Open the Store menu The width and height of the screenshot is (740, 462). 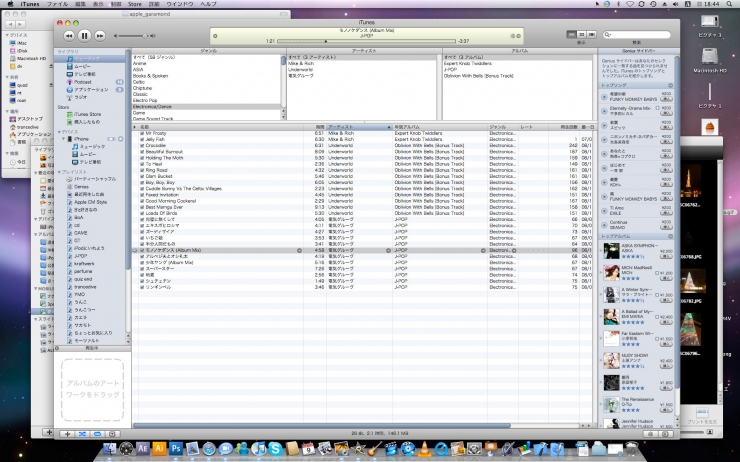coord(135,4)
